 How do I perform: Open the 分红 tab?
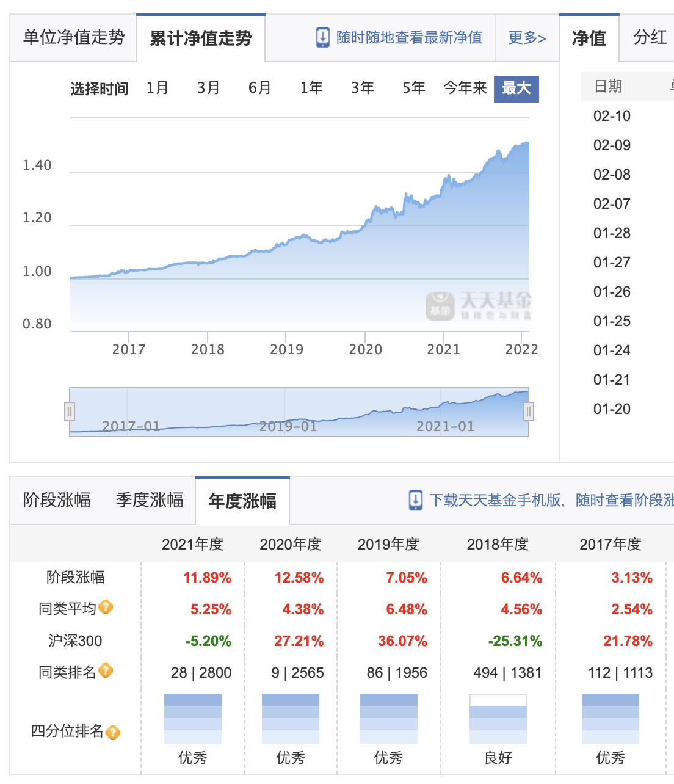point(650,38)
